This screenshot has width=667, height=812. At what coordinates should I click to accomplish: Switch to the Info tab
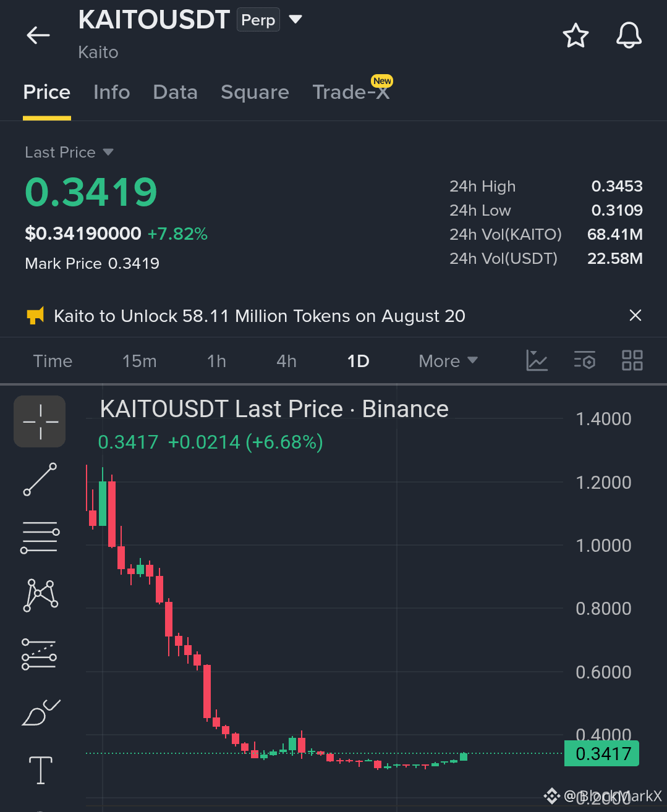coord(112,92)
